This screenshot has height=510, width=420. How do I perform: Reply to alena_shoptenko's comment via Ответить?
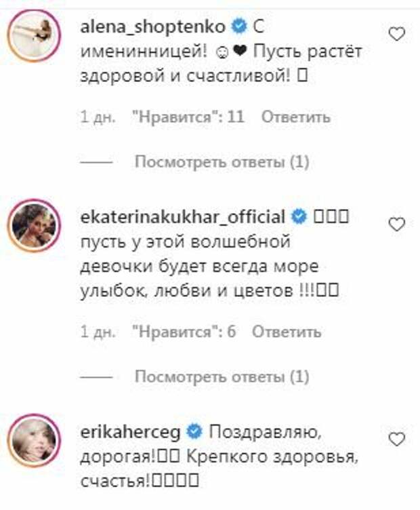pyautogui.click(x=296, y=117)
